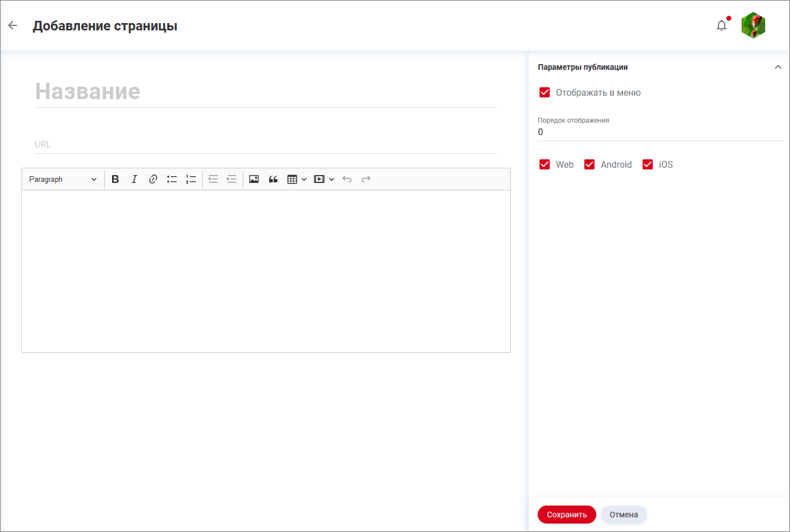Click the redo arrow
This screenshot has width=790, height=532.
coord(366,179)
